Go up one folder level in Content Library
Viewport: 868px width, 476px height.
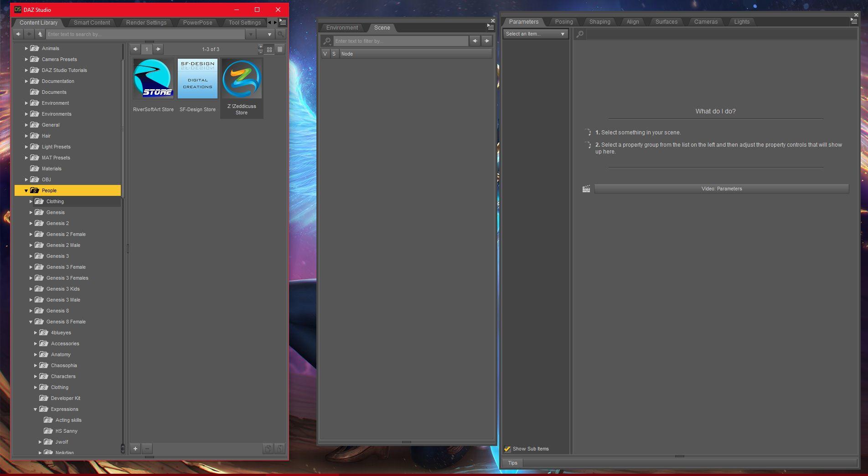(40, 34)
